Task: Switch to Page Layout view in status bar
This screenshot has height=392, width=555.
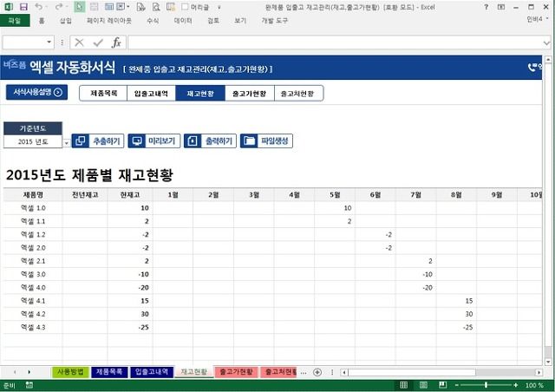Action: point(423,385)
